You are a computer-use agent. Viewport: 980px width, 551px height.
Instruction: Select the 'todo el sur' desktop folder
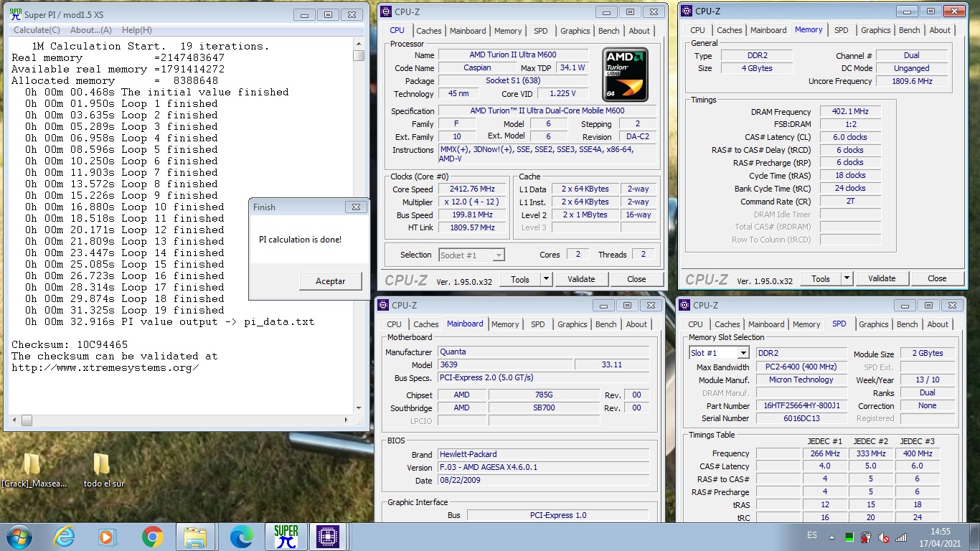tap(103, 471)
